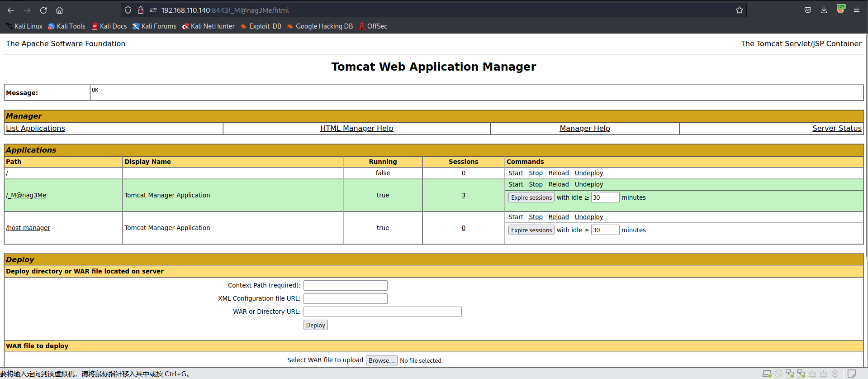Click the first VM network adapter icon
868x379 pixels.
(790, 374)
